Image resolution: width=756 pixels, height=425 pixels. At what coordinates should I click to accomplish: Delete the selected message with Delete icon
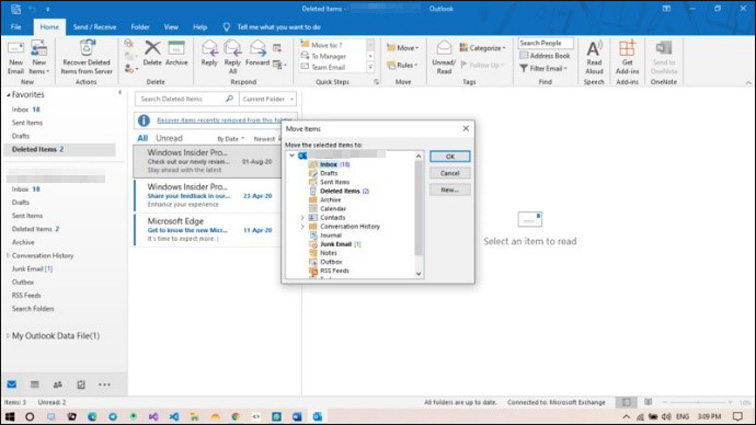click(152, 53)
